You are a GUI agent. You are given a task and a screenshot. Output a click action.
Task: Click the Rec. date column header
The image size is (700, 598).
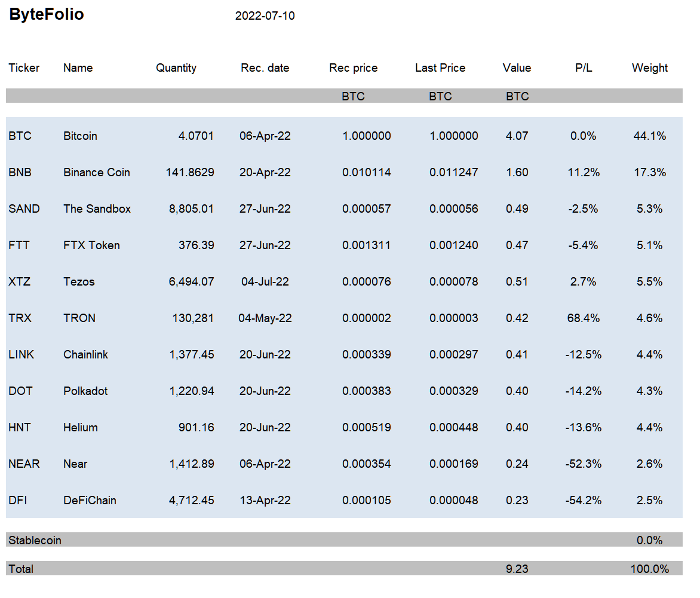(265, 68)
